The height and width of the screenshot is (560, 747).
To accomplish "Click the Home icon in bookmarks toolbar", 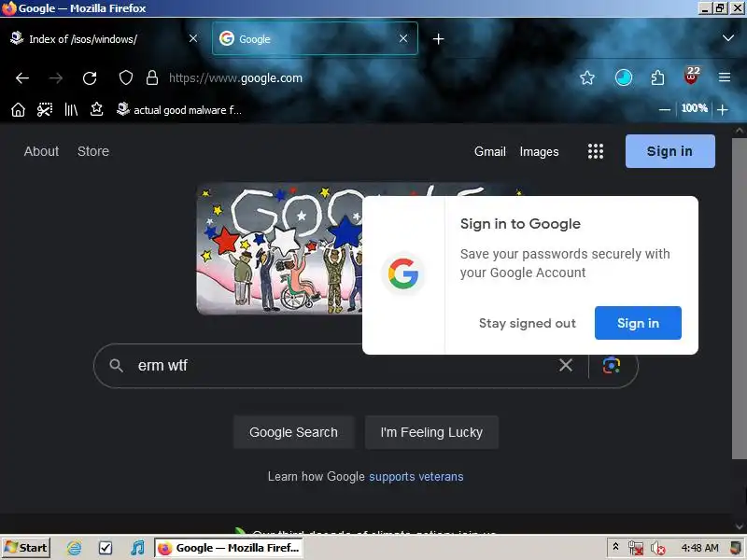I will (x=18, y=110).
